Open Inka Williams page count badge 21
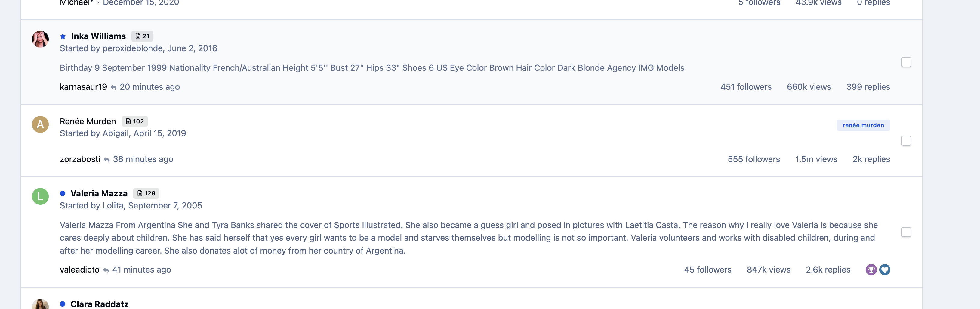 click(142, 36)
